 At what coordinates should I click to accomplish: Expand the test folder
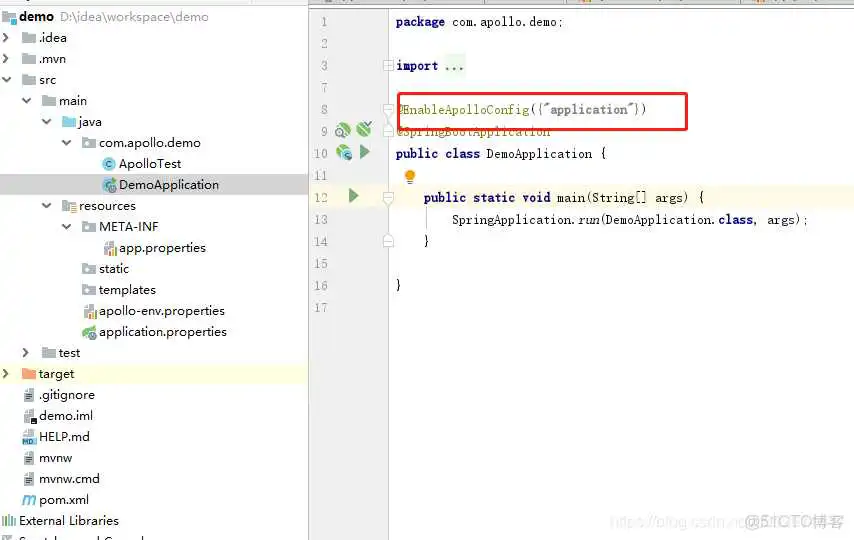pyautogui.click(x=27, y=352)
